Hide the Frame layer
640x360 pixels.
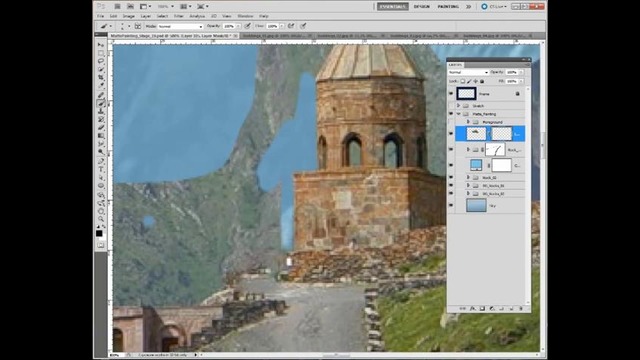[x=451, y=94]
